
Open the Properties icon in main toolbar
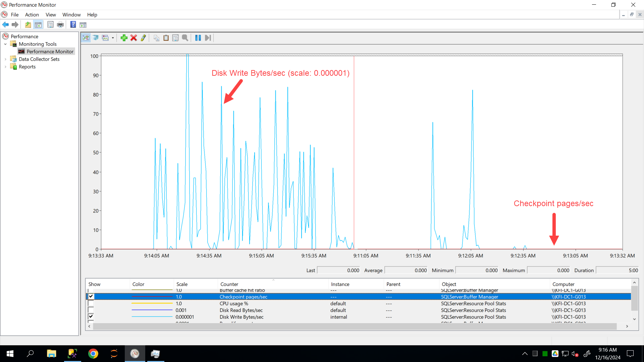point(50,24)
